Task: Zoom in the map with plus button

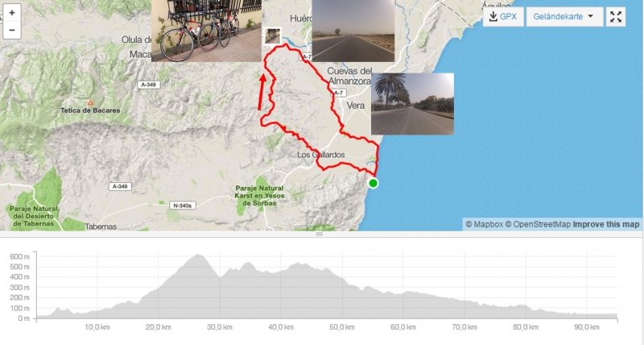Action: [x=12, y=13]
